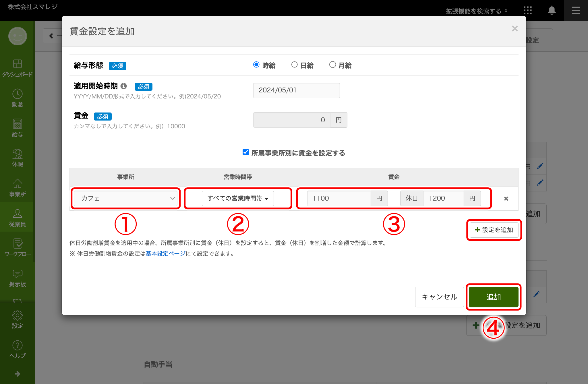Select 月給 radio button
This screenshot has height=384, width=588.
point(332,65)
